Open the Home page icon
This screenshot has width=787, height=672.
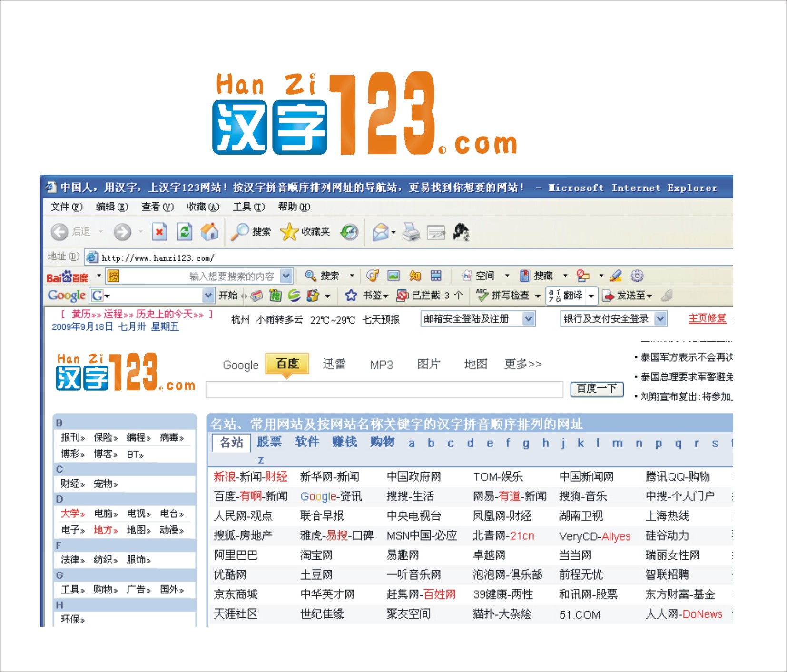point(208,233)
